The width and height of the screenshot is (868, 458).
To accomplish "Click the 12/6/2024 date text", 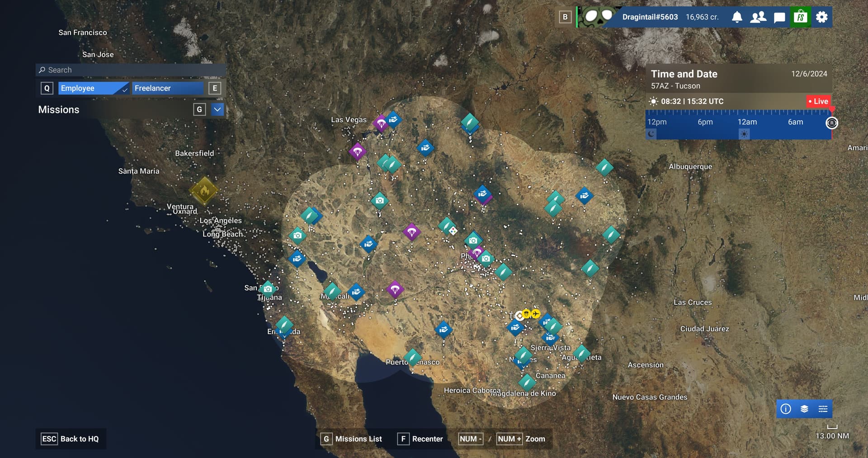I will tap(809, 74).
